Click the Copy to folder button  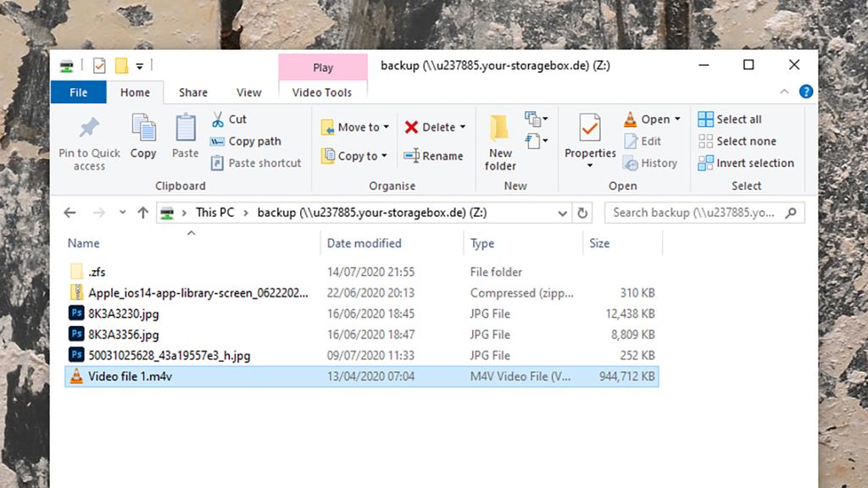click(x=349, y=156)
